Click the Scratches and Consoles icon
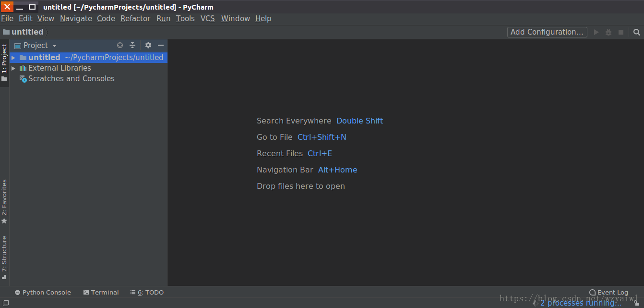This screenshot has width=644, height=308. 23,79
